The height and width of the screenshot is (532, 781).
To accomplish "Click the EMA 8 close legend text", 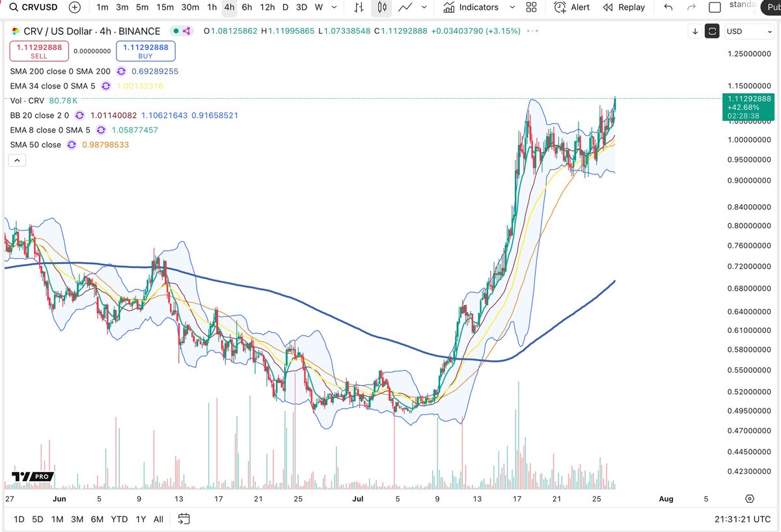I will point(49,130).
